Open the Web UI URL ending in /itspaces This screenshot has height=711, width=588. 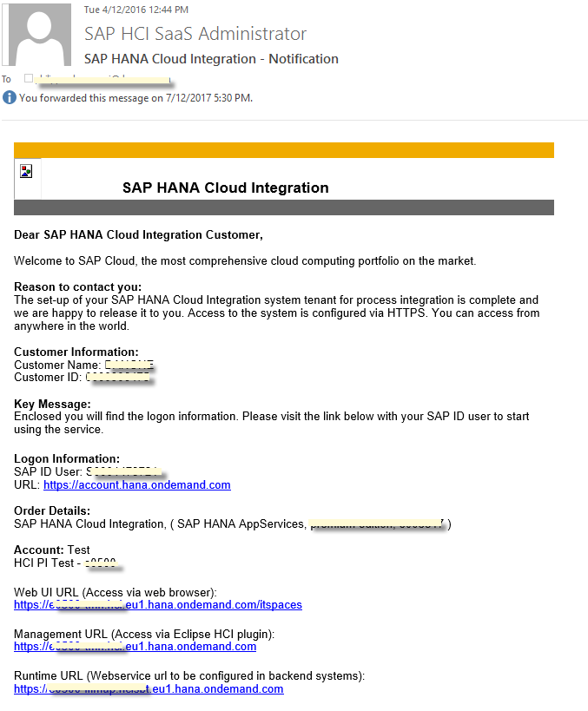click(x=158, y=604)
